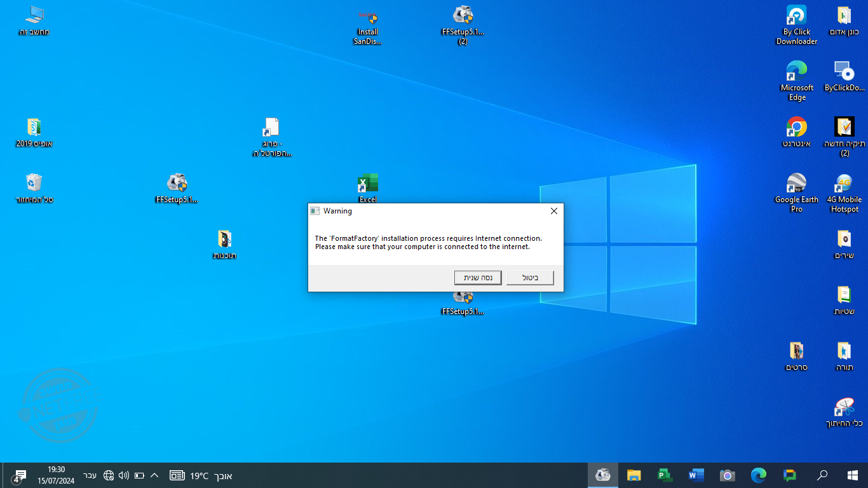868x488 pixels.
Task: Select the סל המיחזור recycle bin
Action: [34, 188]
